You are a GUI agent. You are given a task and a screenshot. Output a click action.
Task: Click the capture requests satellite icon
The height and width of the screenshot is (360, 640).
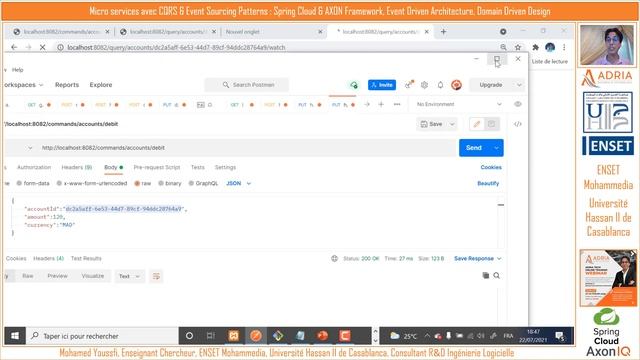(x=409, y=84)
